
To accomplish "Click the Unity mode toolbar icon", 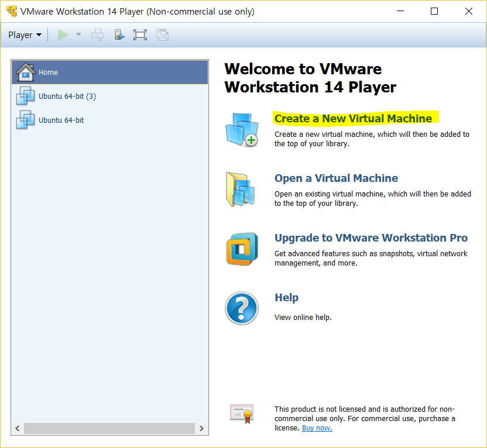I will (163, 35).
